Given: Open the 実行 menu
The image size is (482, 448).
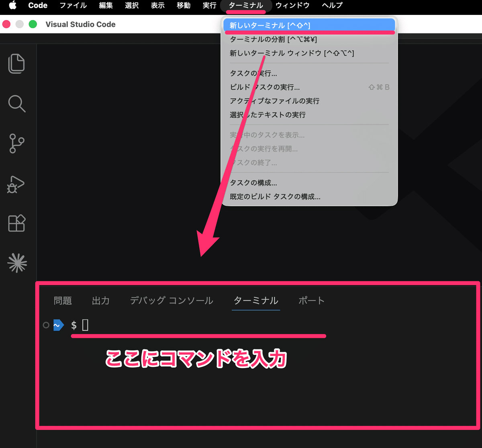Looking at the screenshot, I should [x=209, y=5].
